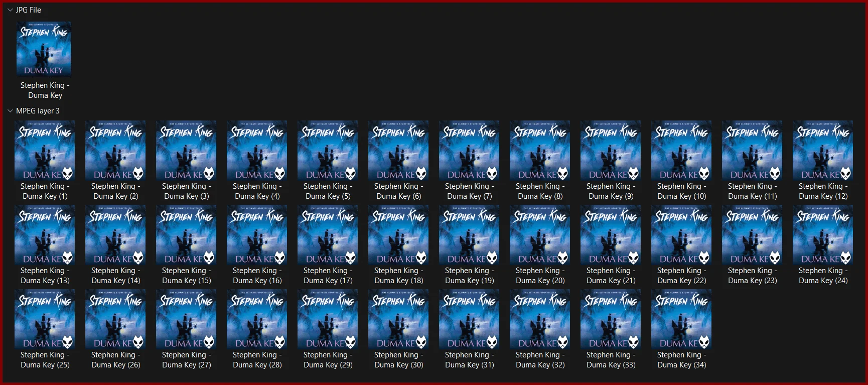This screenshot has height=385, width=868.
Task: Select the Duma Key (10) MP3 file icon
Action: [x=681, y=151]
